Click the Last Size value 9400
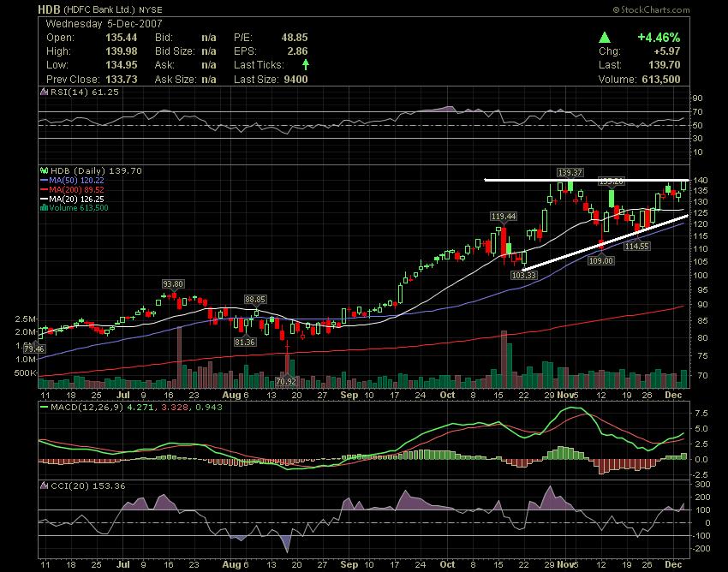 coord(295,79)
